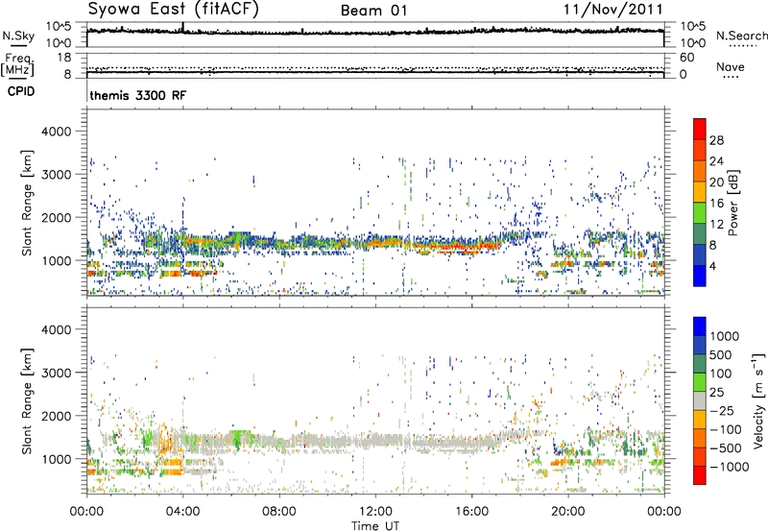Click the 'Freq. [MHz]' axis label
The height and width of the screenshot is (532, 768).
click(x=18, y=64)
